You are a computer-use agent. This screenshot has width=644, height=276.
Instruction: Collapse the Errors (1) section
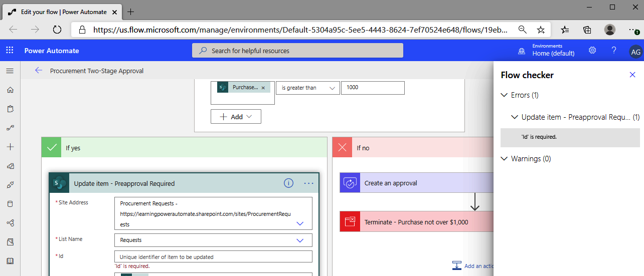520,95
